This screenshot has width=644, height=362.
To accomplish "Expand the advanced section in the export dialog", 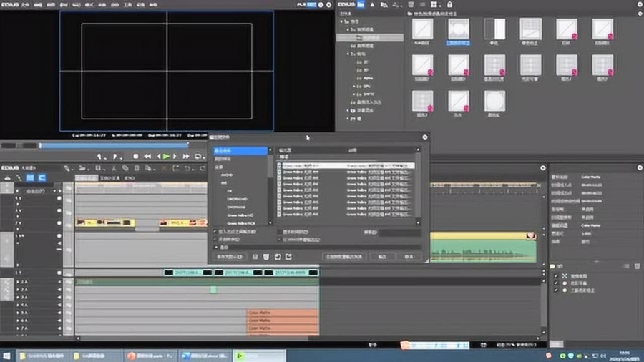I will (x=216, y=247).
